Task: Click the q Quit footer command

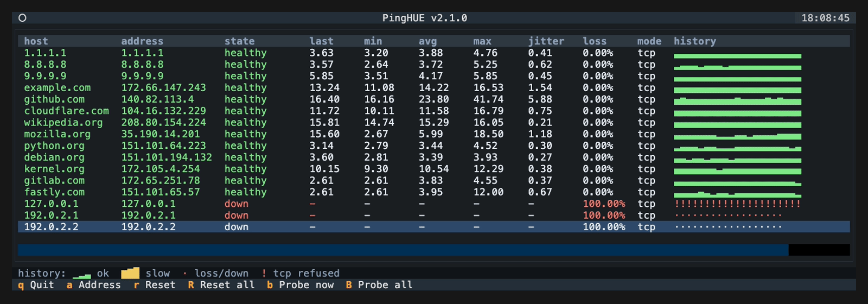Action: 36,285
